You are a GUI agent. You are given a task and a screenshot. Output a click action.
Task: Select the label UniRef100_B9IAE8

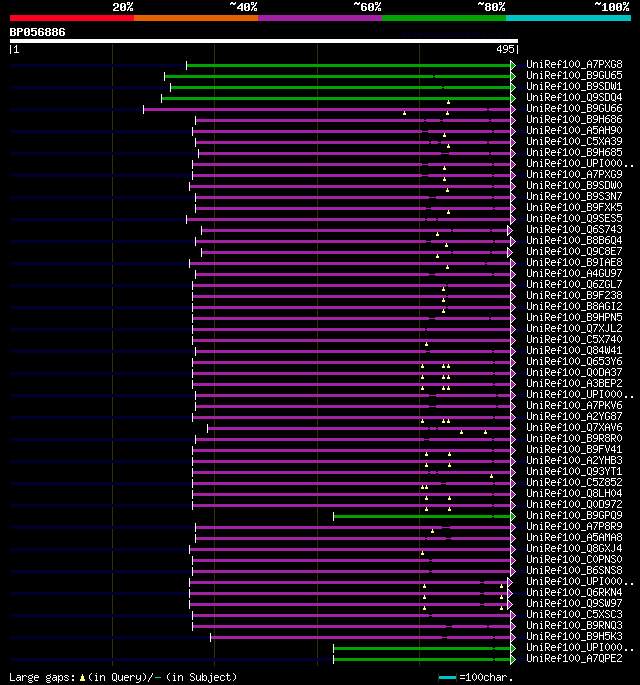click(x=574, y=263)
